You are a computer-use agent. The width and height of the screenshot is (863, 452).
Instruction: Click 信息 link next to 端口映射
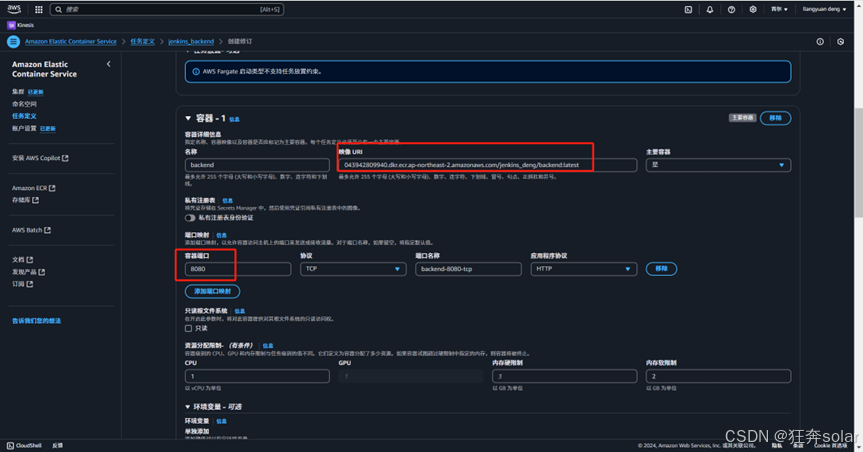[221, 236]
